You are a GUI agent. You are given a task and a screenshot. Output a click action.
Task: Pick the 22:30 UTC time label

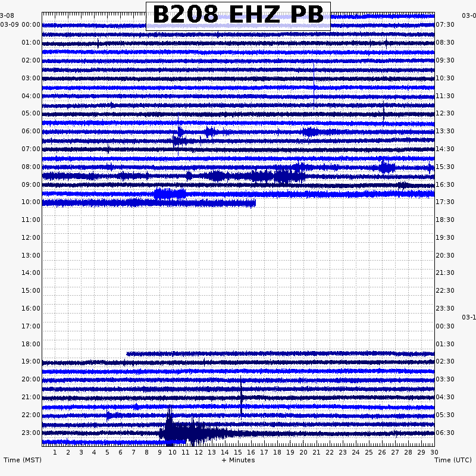click(x=445, y=291)
